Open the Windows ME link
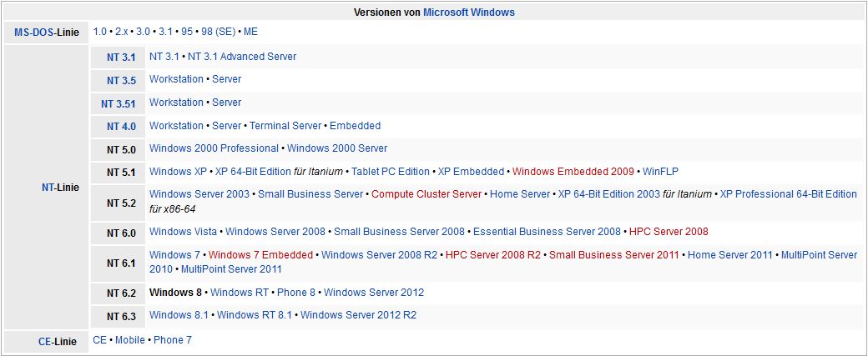 point(250,32)
